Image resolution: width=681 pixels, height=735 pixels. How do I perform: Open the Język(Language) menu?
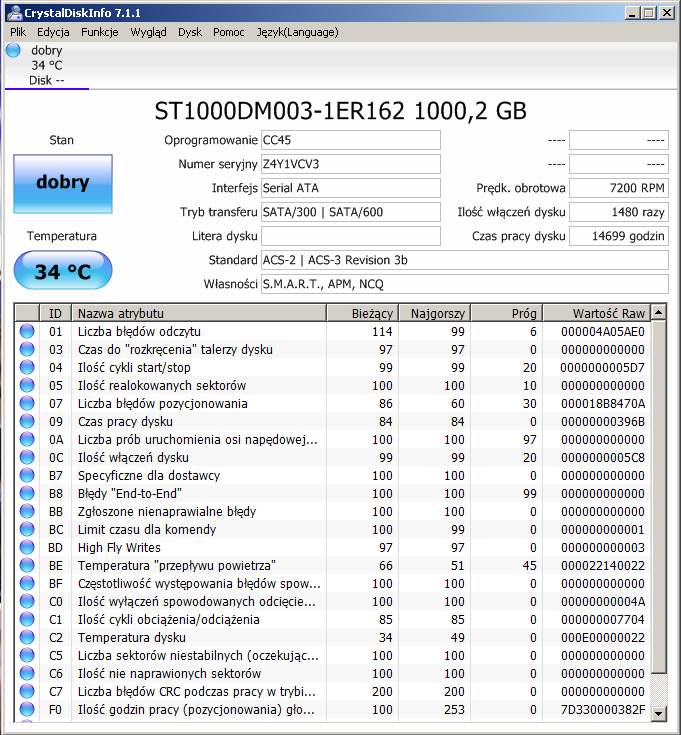click(x=297, y=32)
